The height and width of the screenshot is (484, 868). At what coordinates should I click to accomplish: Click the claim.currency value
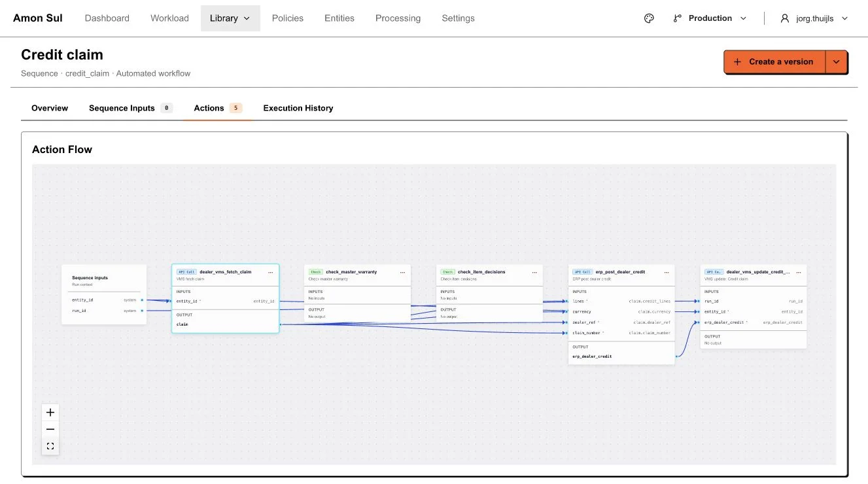point(654,311)
